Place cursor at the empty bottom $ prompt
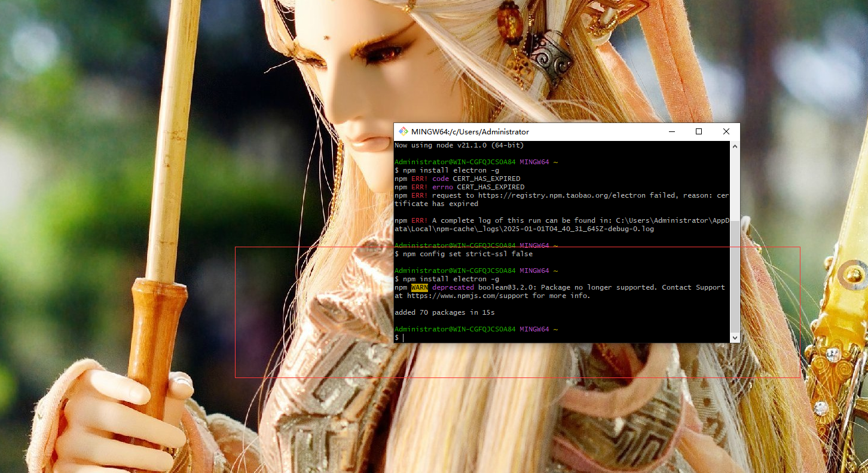 [404, 338]
